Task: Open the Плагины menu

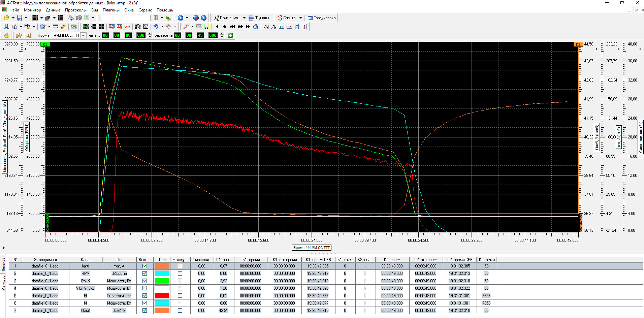Action: click(x=111, y=10)
